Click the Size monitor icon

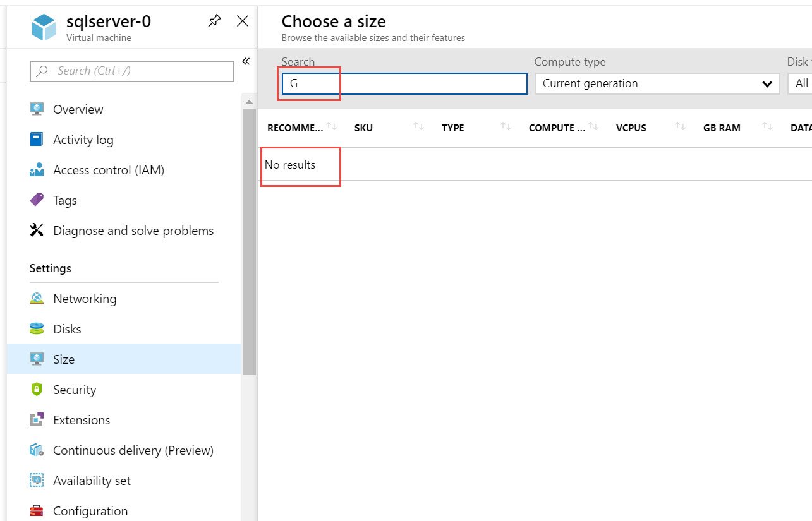tap(37, 359)
